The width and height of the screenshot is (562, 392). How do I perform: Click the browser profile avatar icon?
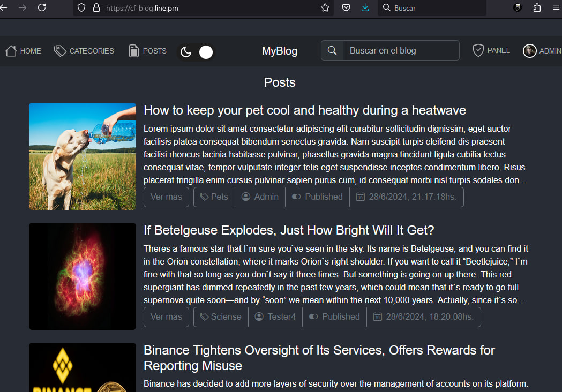pos(518,7)
